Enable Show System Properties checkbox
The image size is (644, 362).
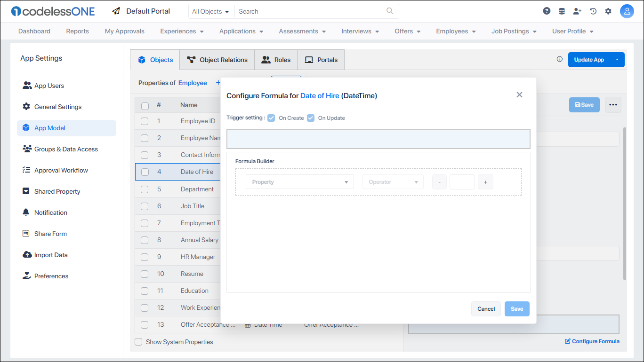138,342
